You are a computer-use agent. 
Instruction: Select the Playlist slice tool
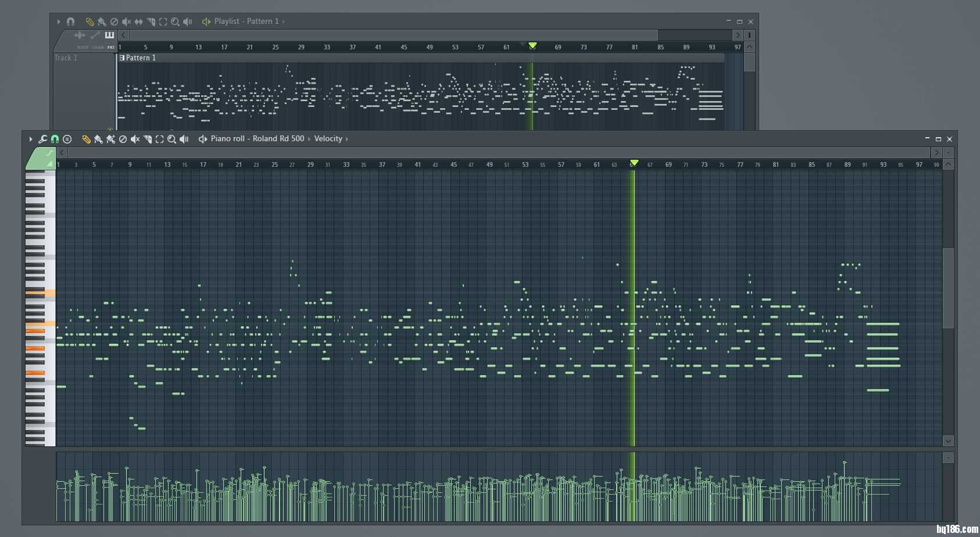pyautogui.click(x=151, y=22)
